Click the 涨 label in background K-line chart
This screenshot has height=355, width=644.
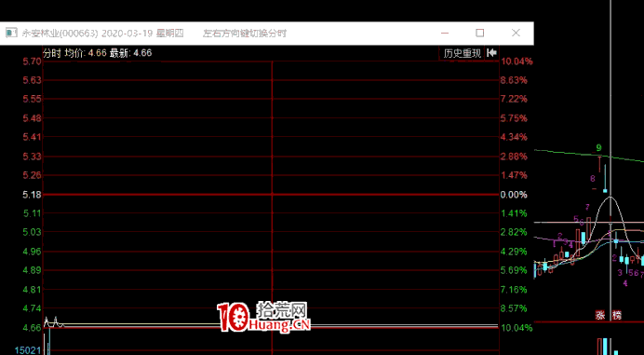click(x=600, y=316)
